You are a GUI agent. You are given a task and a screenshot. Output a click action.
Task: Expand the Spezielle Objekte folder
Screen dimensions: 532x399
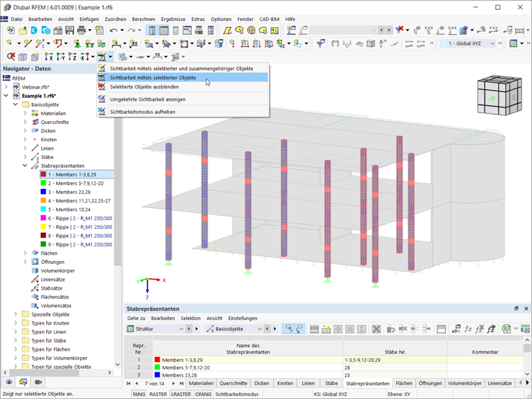click(x=15, y=314)
